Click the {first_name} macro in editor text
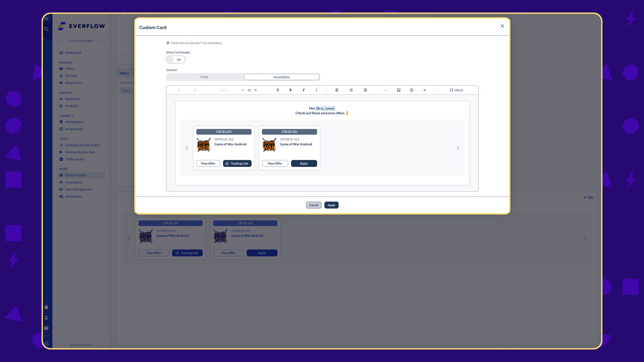644x362 pixels. click(325, 108)
